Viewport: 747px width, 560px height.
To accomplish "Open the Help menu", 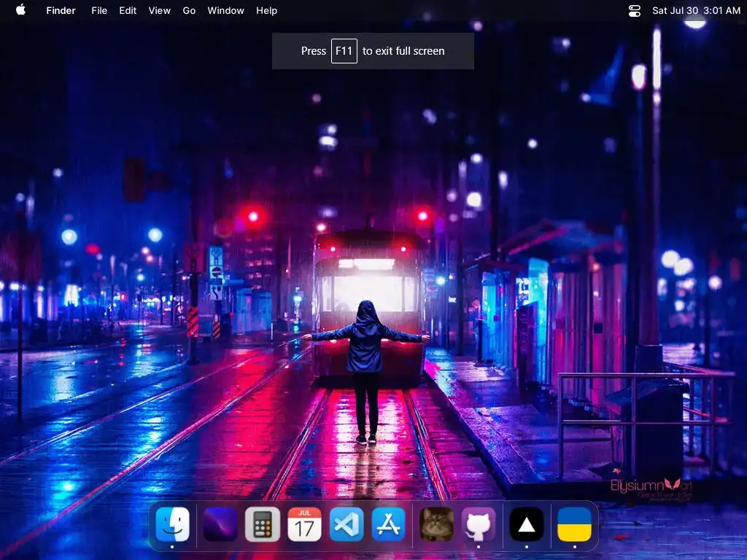I will 266,10.
